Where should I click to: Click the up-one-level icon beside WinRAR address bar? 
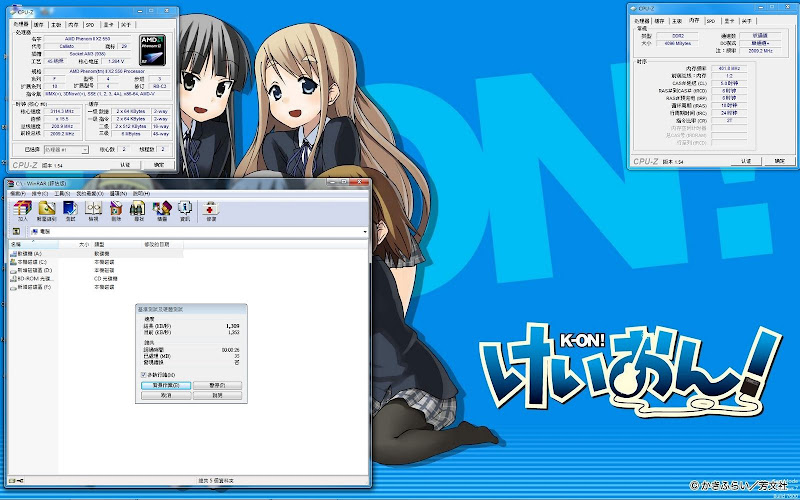click(16, 232)
